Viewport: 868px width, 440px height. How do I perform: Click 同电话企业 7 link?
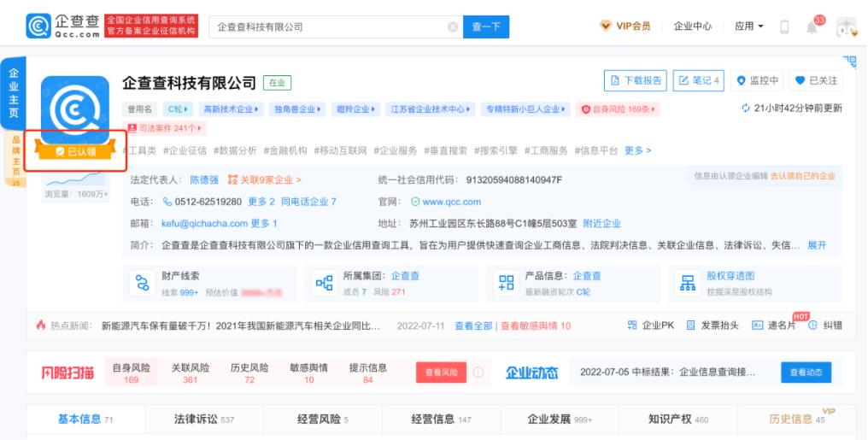point(308,202)
